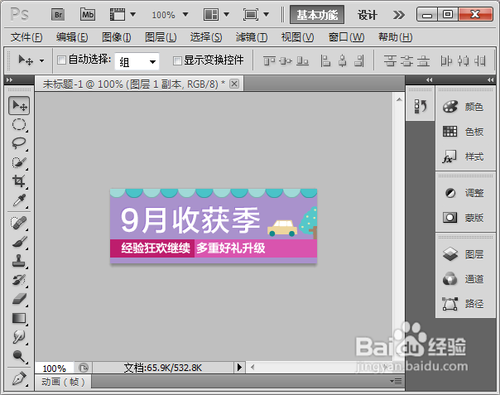500x395 pixels.
Task: Click the distribute top edges icon
Action: 390,61
